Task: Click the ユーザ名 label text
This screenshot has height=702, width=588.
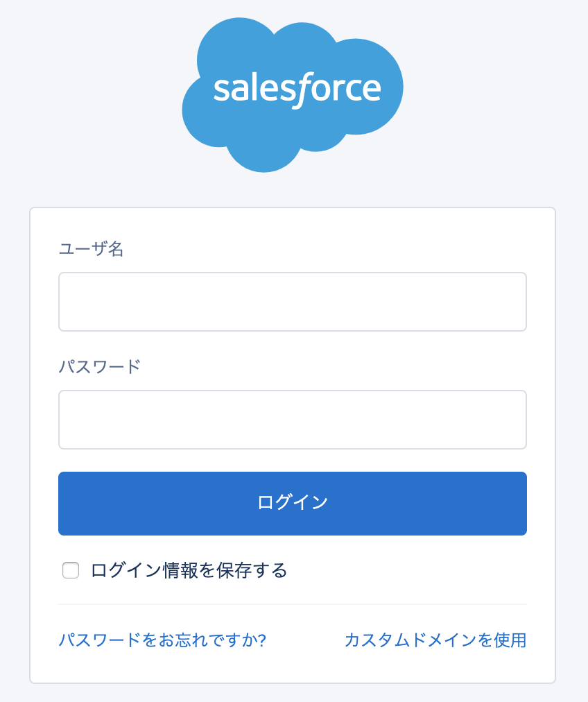Action: [x=92, y=248]
